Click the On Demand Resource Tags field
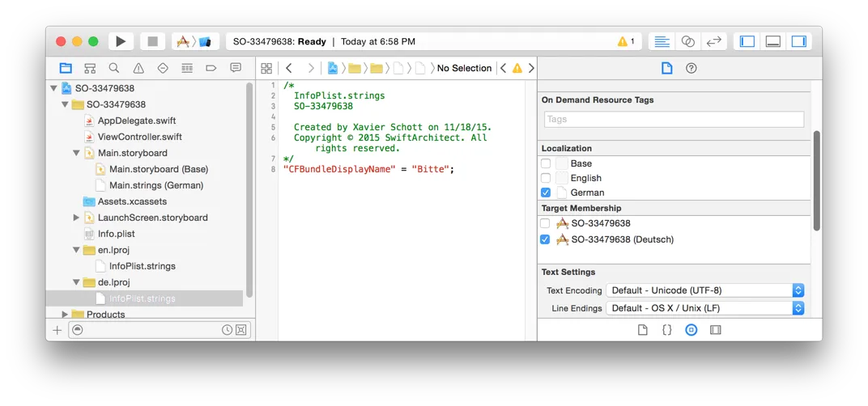This screenshot has height=406, width=868. click(674, 119)
